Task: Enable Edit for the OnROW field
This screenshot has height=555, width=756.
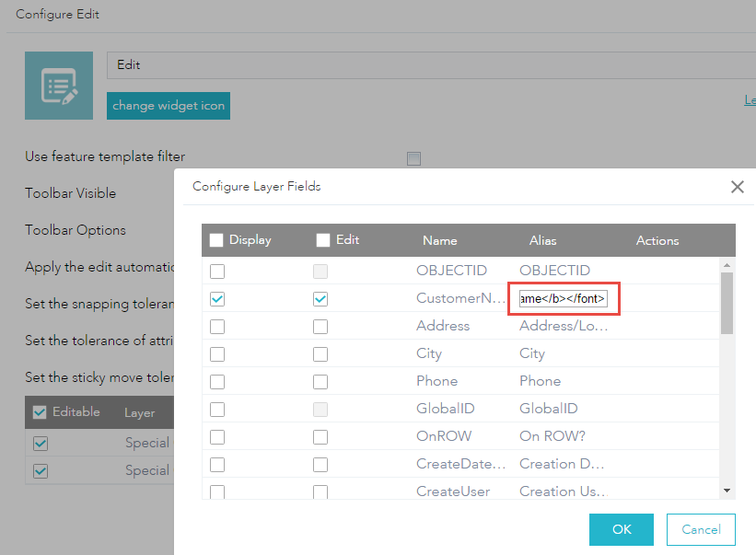Action: (320, 437)
